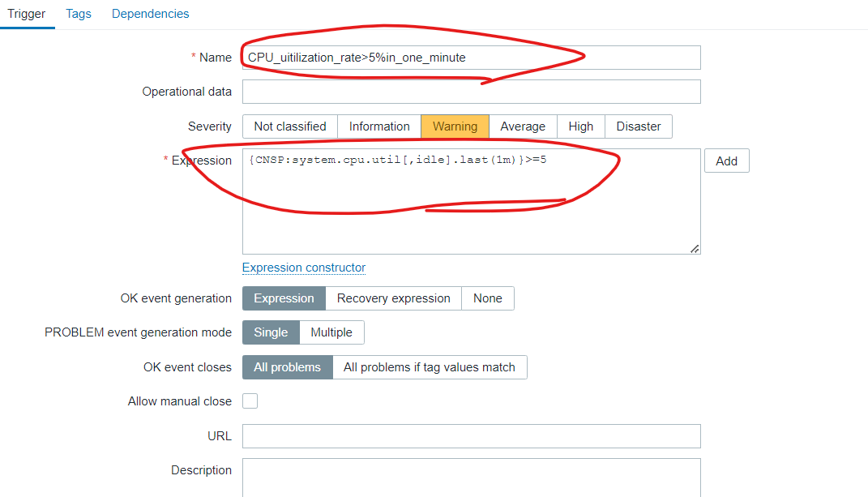
Task: Select the Trigger tab
Action: coord(27,14)
